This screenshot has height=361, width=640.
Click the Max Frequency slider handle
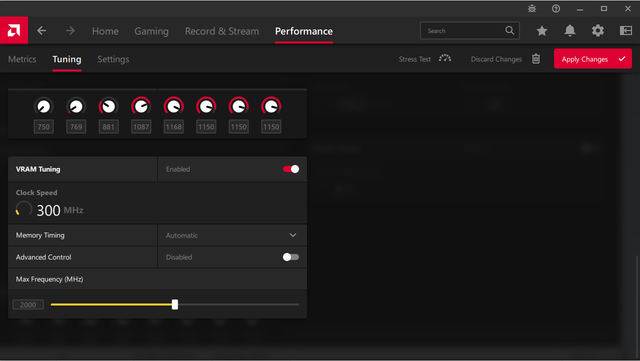click(175, 304)
